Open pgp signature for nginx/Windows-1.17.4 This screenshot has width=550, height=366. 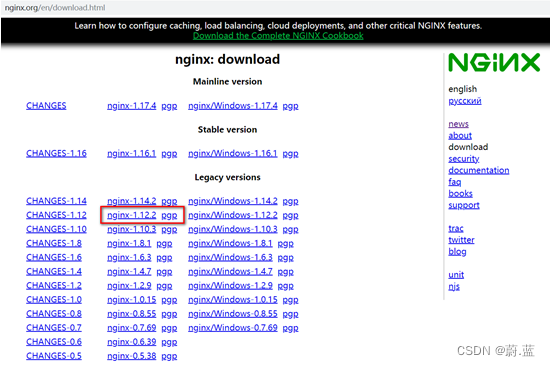coord(290,106)
